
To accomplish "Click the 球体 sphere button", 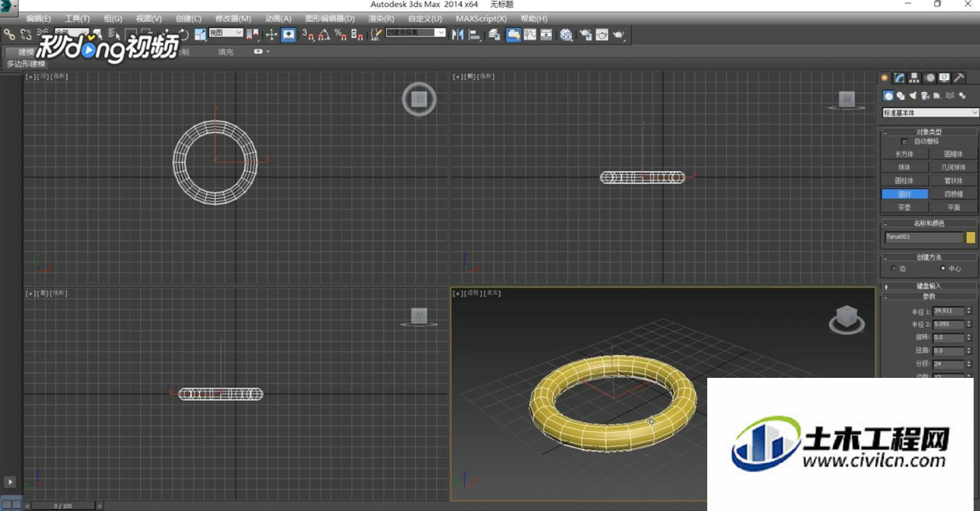I will (904, 167).
